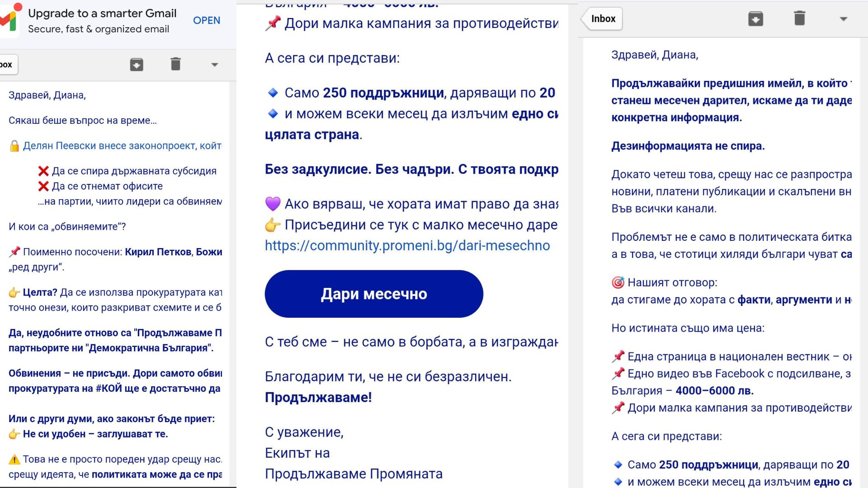Image resolution: width=868 pixels, height=488 pixels.
Task: Click the pushpin beside "Поименно посочени"
Action: coord(14,251)
